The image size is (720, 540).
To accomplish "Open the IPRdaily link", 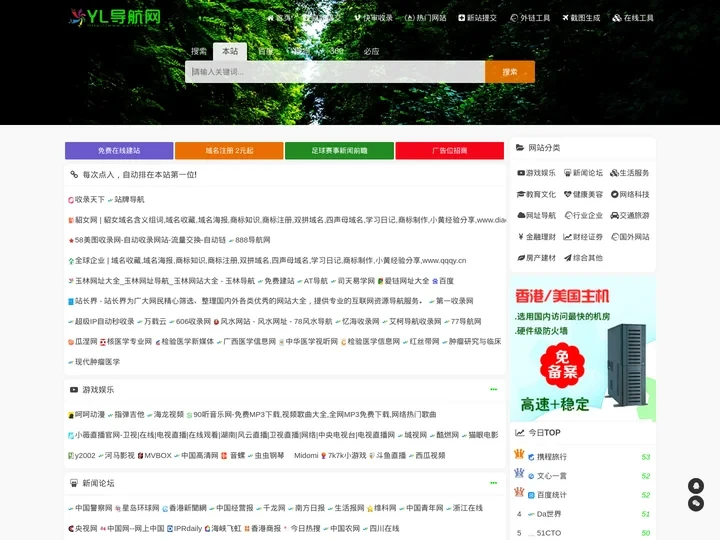I will tap(188, 529).
